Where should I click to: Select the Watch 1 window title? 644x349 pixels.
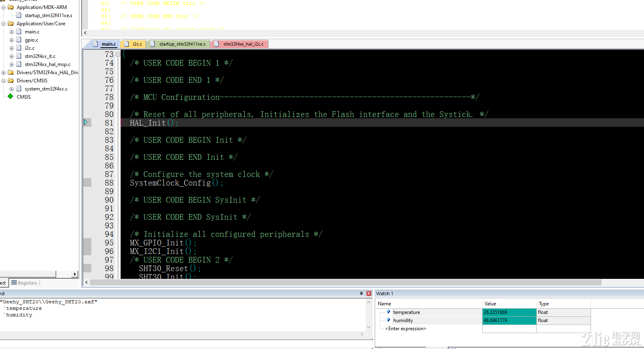pyautogui.click(x=384, y=294)
